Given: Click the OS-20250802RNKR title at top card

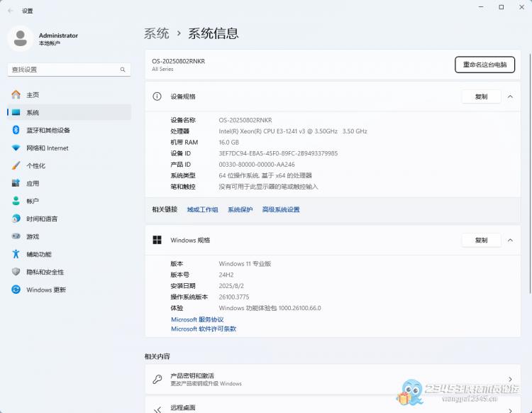Looking at the screenshot, I should [179, 61].
